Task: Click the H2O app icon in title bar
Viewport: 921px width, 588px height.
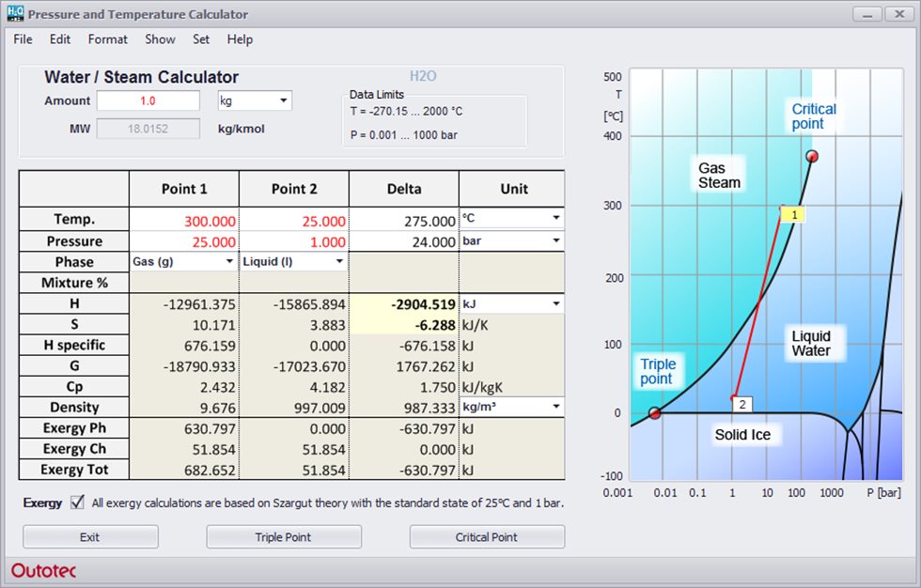Action: 15,14
